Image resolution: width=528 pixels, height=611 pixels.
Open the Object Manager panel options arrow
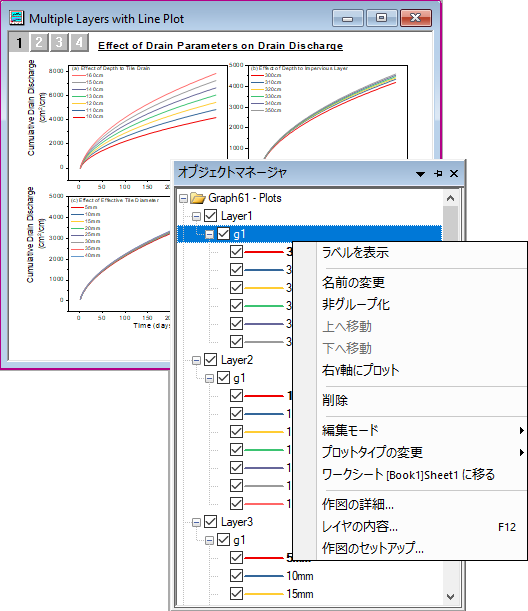pos(420,174)
